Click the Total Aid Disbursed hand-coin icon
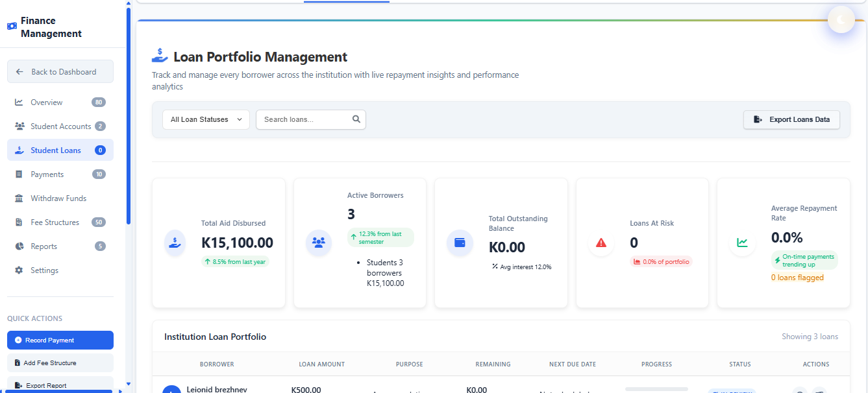The image size is (868, 393). click(175, 243)
